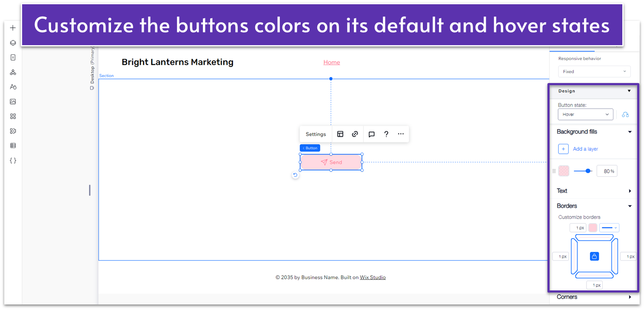The width and height of the screenshot is (644, 310).
Task: Select the bottom border side
Action: point(594,276)
